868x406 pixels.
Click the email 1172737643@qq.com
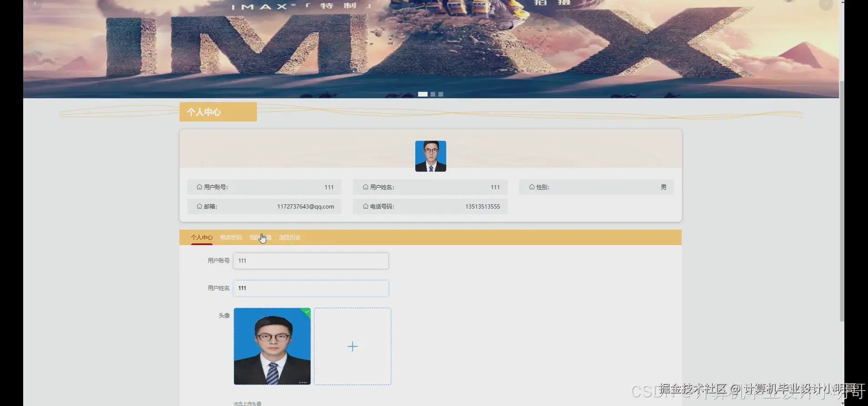pyautogui.click(x=305, y=207)
